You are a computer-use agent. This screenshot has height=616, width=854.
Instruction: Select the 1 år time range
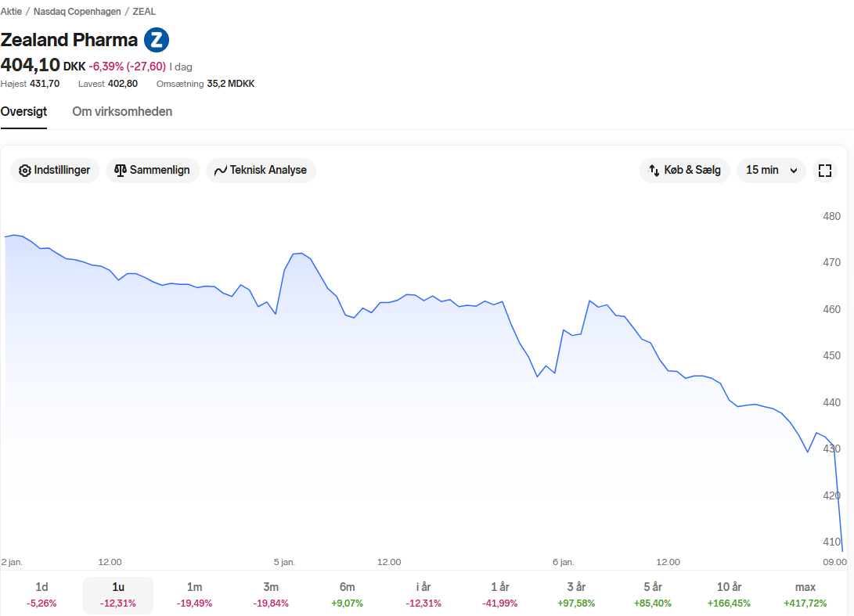[500, 595]
